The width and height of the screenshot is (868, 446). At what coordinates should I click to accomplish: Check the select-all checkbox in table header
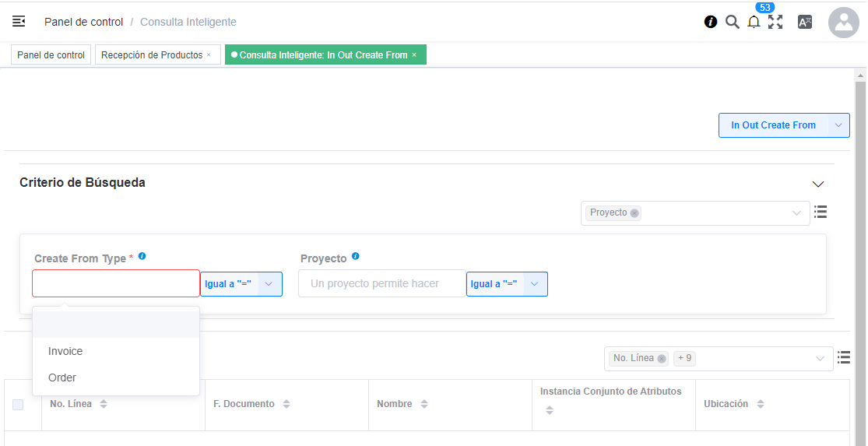(18, 405)
